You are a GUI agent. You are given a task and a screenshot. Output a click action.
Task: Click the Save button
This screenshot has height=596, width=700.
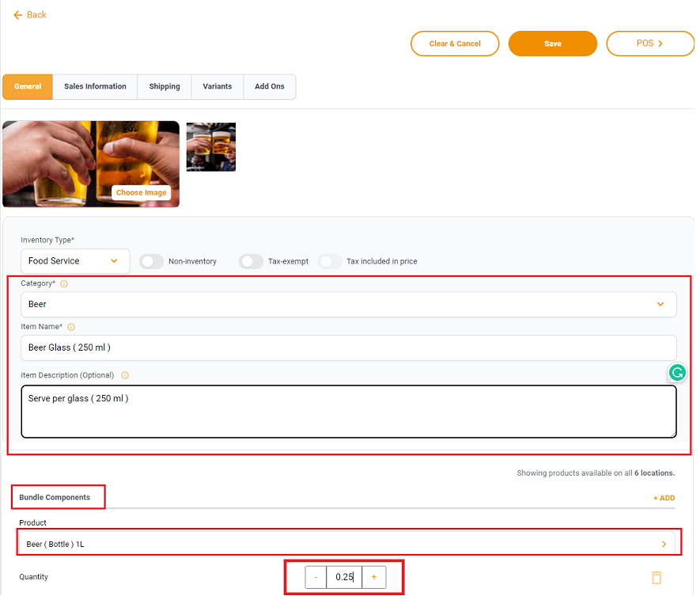coord(553,44)
